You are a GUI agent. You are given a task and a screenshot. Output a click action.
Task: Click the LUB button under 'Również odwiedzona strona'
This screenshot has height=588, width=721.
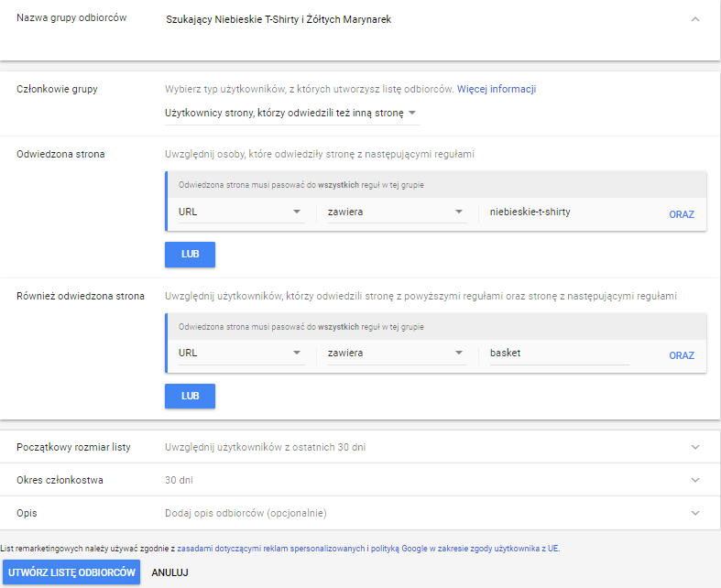(190, 396)
